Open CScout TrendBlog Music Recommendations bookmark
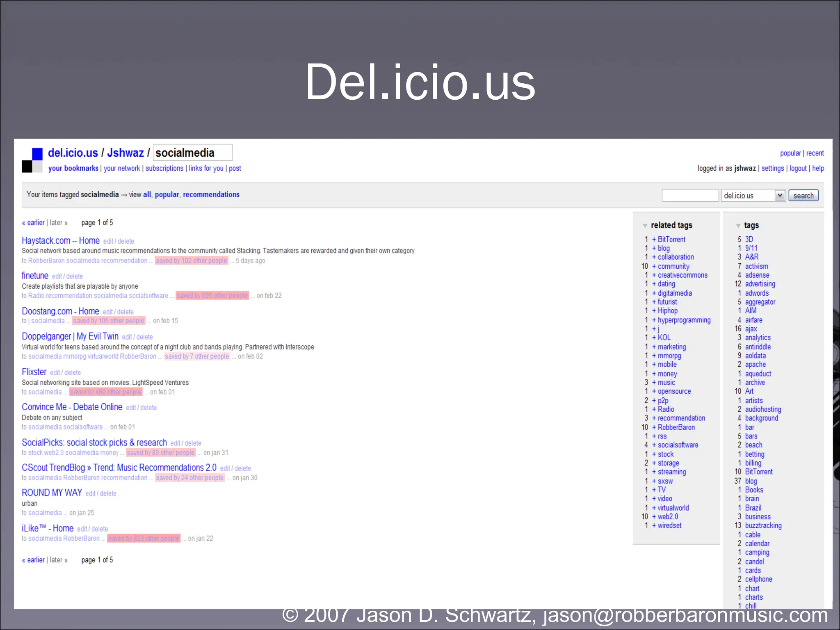840x630 pixels. pyautogui.click(x=119, y=468)
